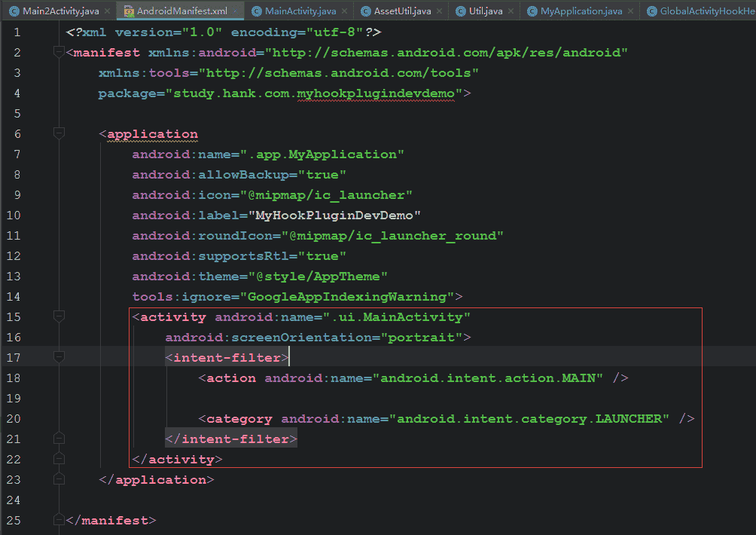Image resolution: width=756 pixels, height=535 pixels.
Task: Place cursor in the xml version declaration
Action: coord(223,32)
